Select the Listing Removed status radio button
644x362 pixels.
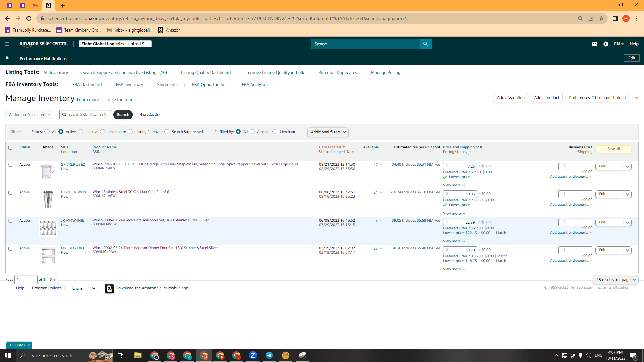pos(130,132)
